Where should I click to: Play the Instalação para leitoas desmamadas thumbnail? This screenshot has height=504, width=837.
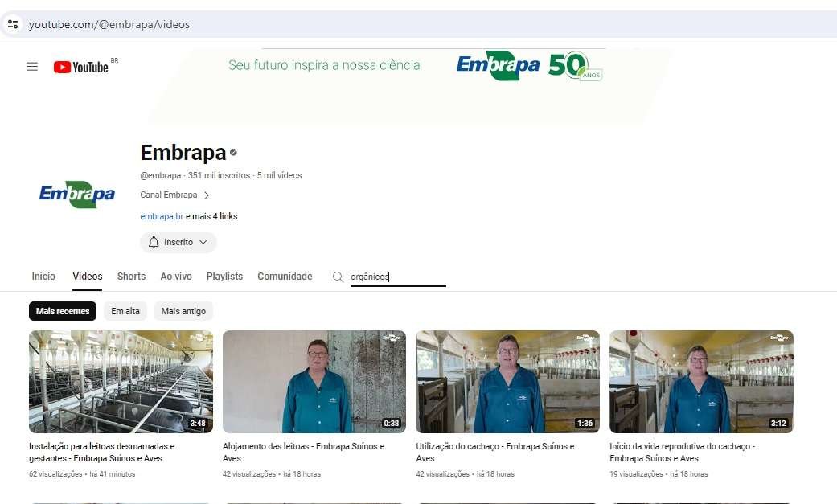pos(121,382)
